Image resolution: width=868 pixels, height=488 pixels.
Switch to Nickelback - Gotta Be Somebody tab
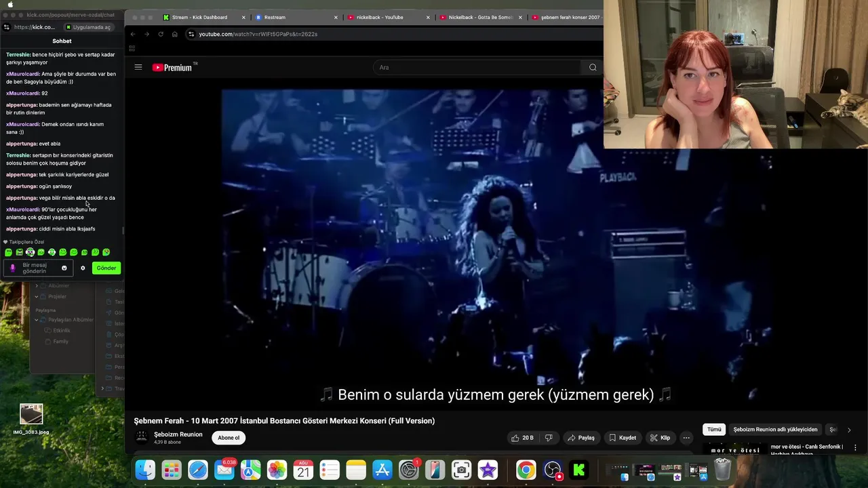coord(480,18)
